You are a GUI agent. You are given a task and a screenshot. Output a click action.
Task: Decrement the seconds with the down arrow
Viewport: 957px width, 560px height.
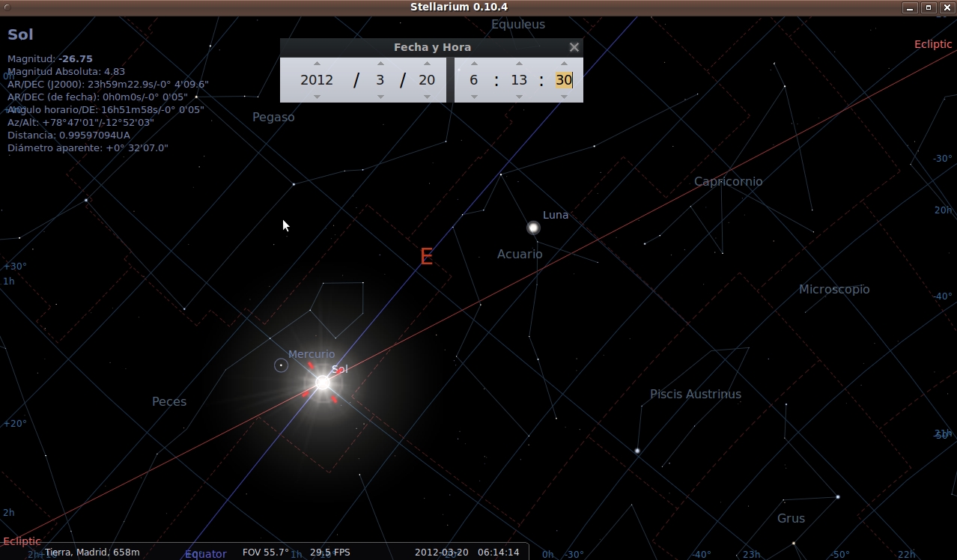click(564, 97)
